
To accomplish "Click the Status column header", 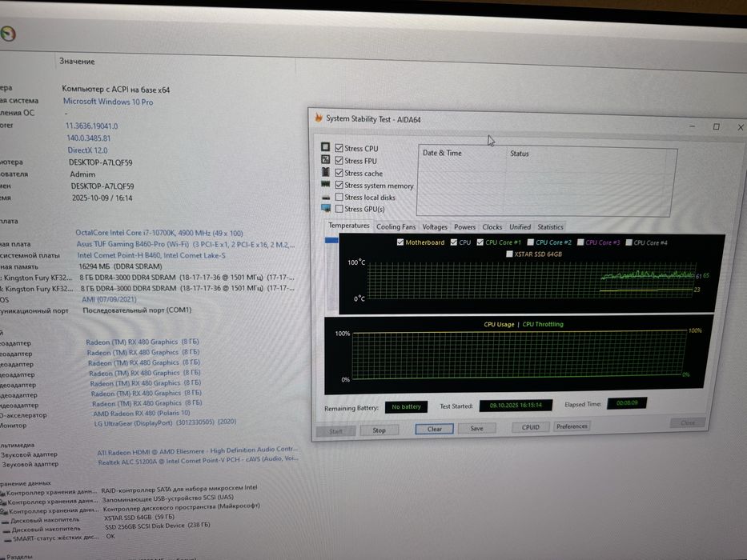I will [520, 154].
